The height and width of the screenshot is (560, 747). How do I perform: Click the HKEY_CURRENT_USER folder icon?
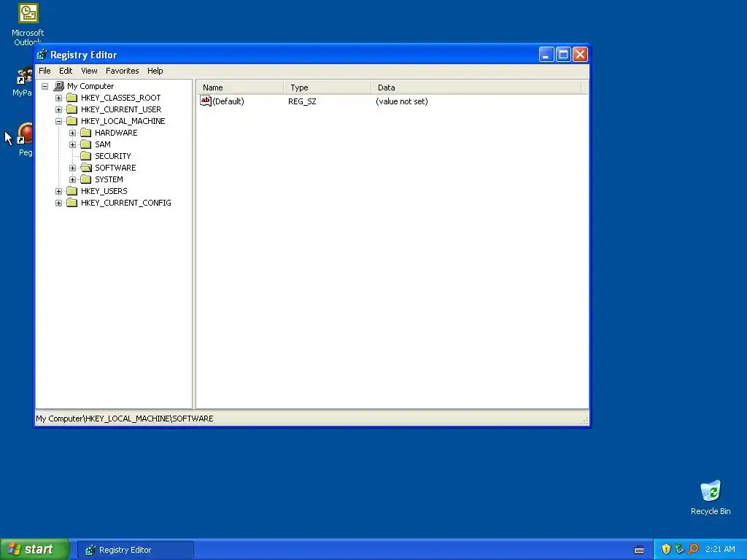click(72, 109)
